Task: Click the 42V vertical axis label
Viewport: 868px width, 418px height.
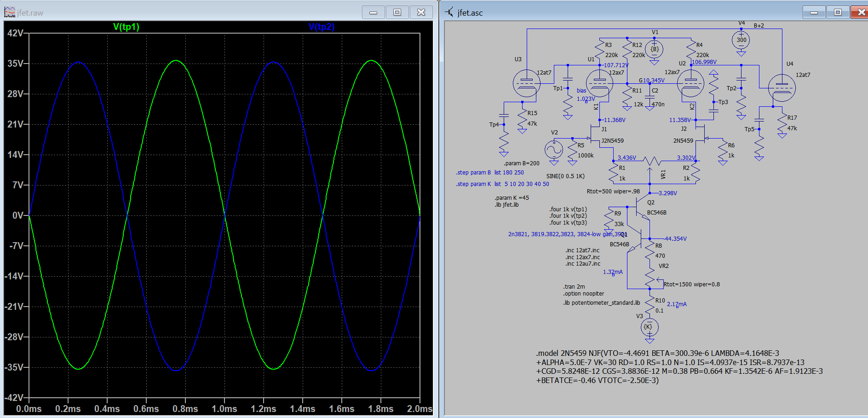Action: coord(15,33)
